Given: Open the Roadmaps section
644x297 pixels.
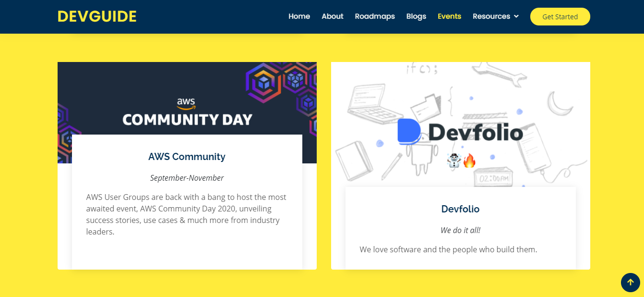Looking at the screenshot, I should [x=375, y=16].
